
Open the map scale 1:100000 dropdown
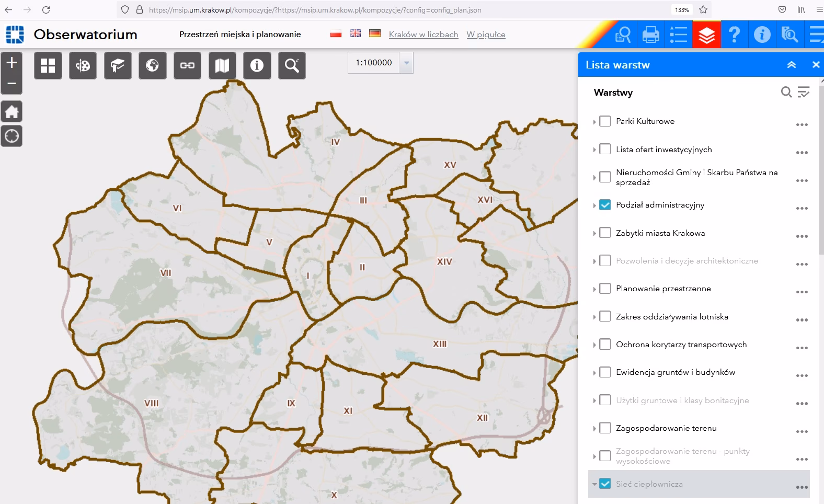tap(406, 63)
